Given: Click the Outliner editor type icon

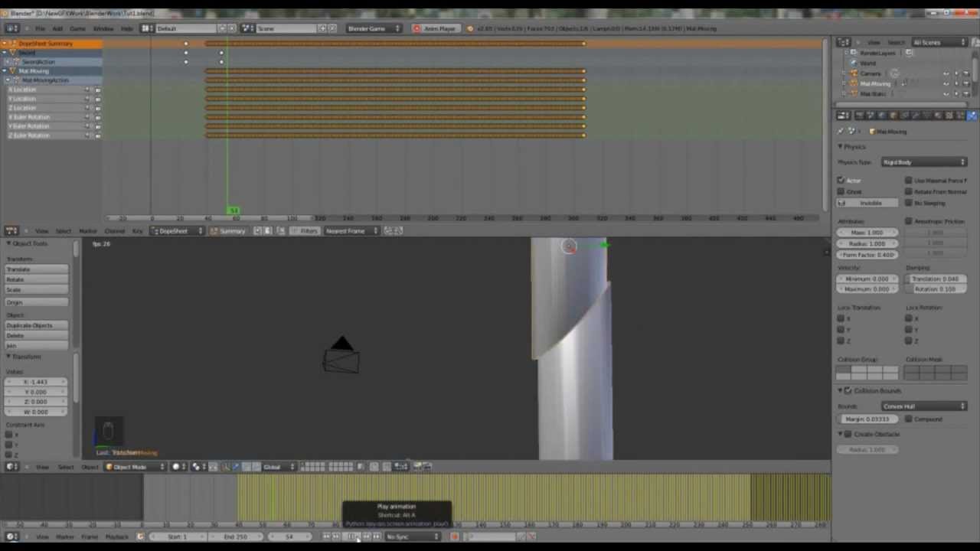Looking at the screenshot, I should pyautogui.click(x=842, y=42).
